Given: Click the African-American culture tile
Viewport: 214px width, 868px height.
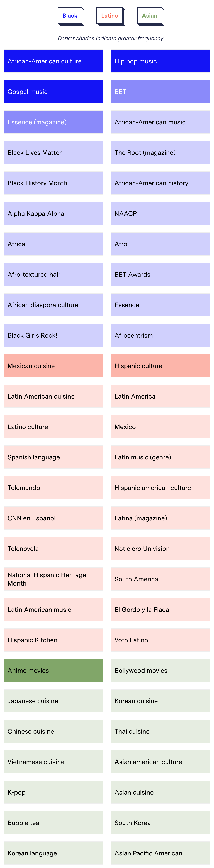Looking at the screenshot, I should click(x=53, y=61).
